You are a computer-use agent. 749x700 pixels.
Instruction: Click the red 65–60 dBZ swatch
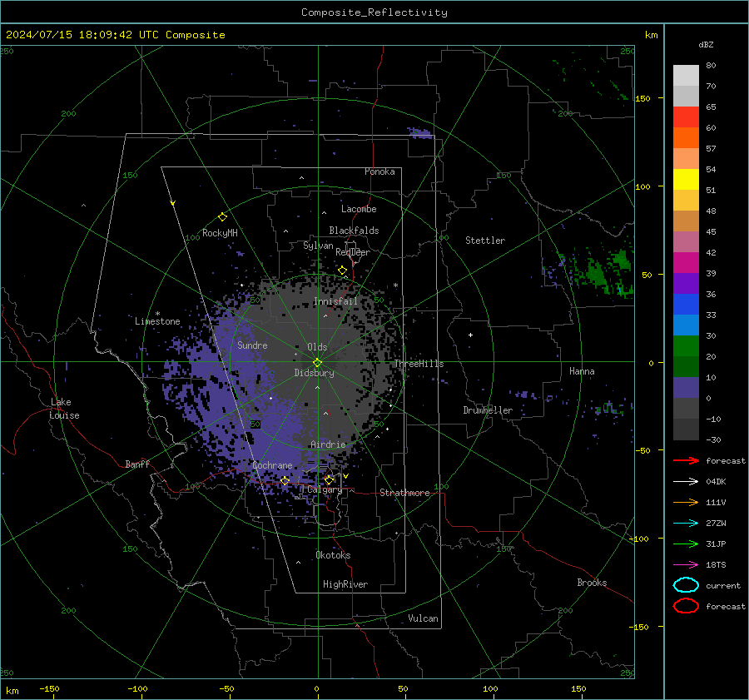coord(686,117)
